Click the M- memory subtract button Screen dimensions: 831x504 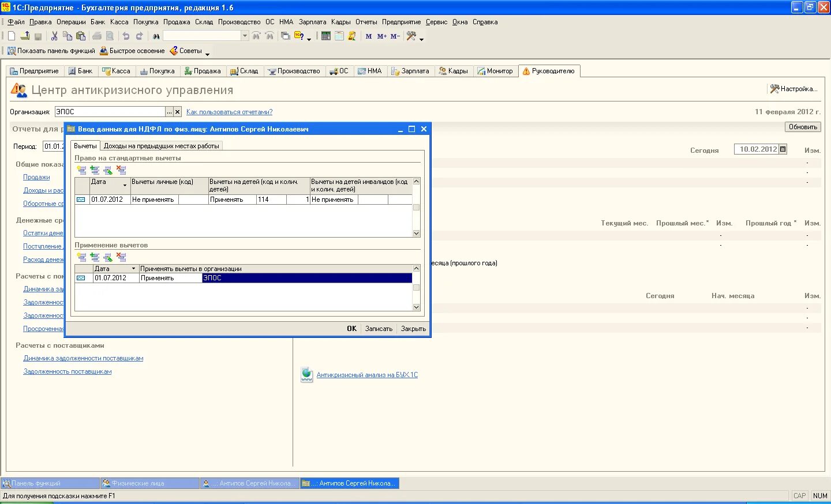click(x=395, y=36)
